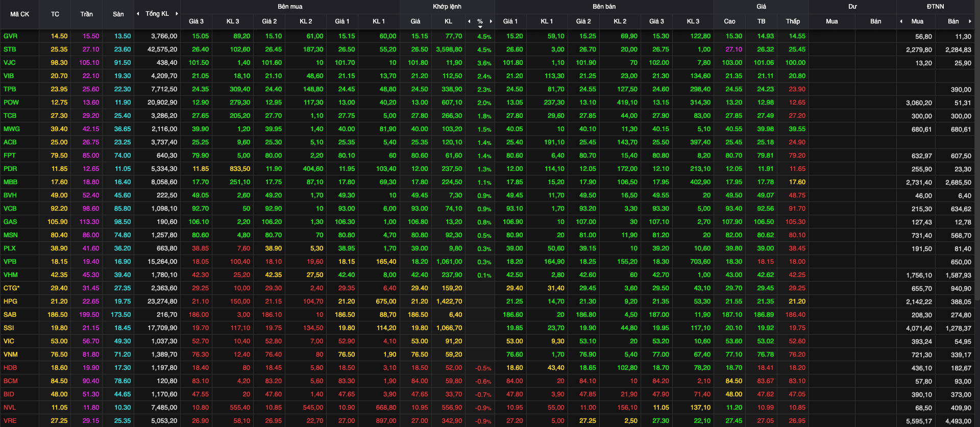Open the FPT stock symbol

[x=9, y=156]
